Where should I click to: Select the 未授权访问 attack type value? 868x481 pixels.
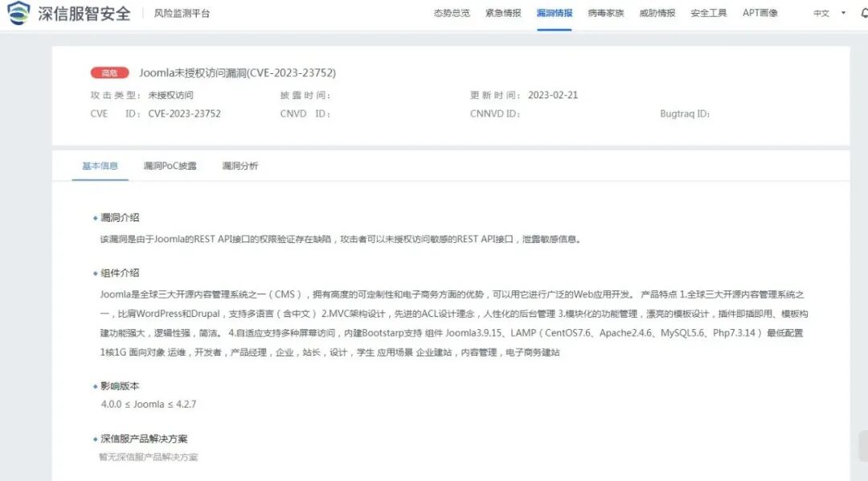[x=170, y=95]
